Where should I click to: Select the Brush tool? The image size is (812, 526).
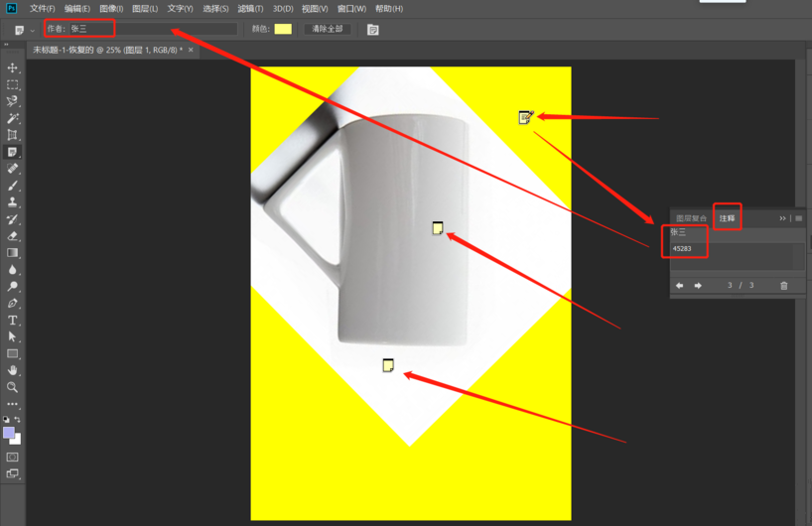pos(13,186)
